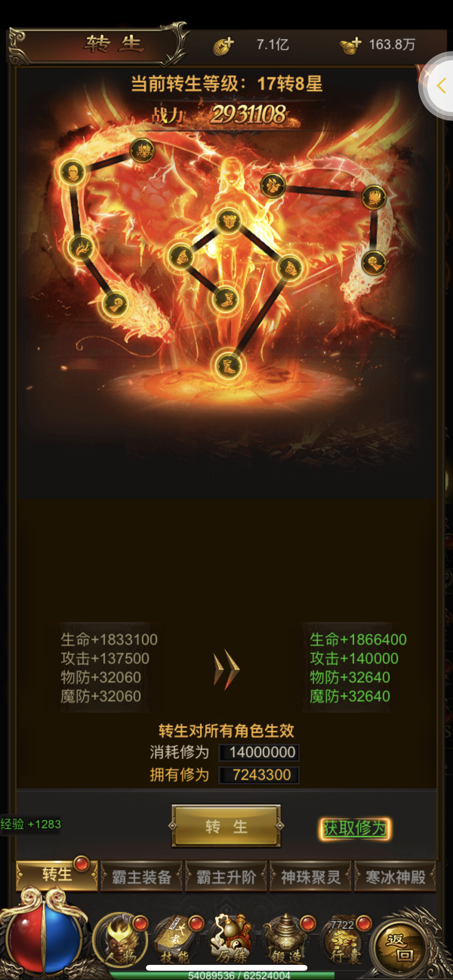Open the 寒冰神殿 tab
Viewport: 453px width, 980px height.
pos(395,877)
